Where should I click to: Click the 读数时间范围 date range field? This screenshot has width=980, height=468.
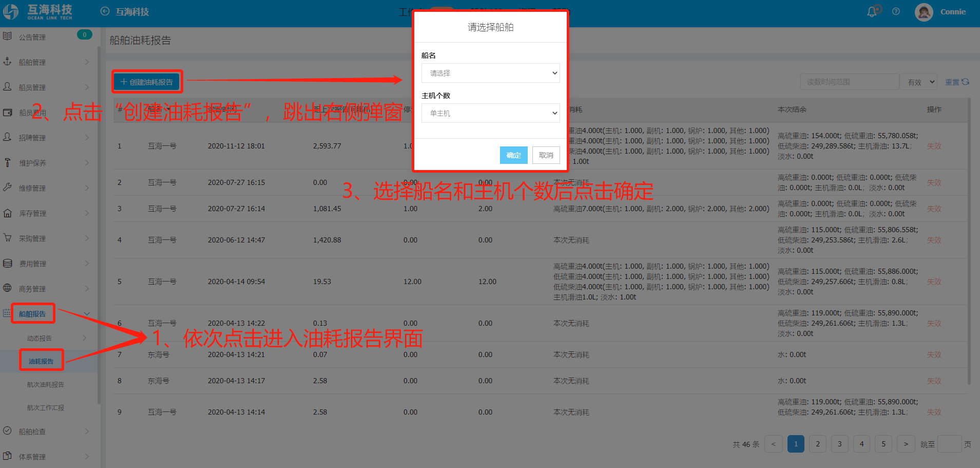coord(850,82)
